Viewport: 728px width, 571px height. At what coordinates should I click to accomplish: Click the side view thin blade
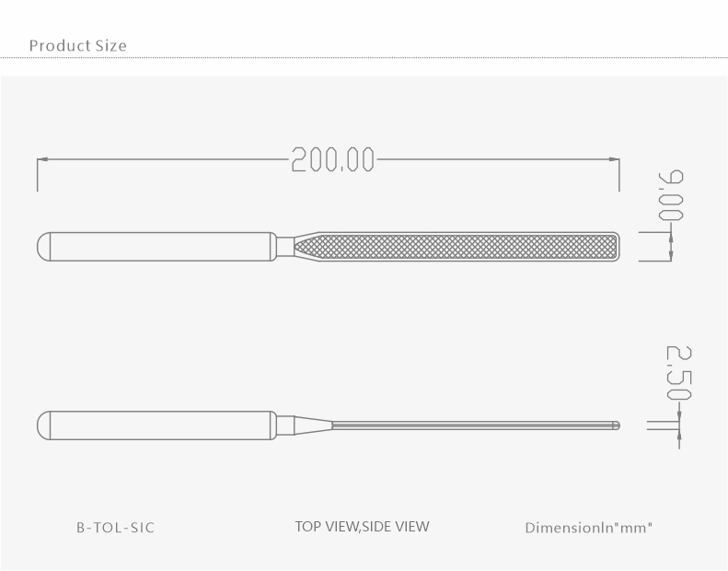pos(476,425)
